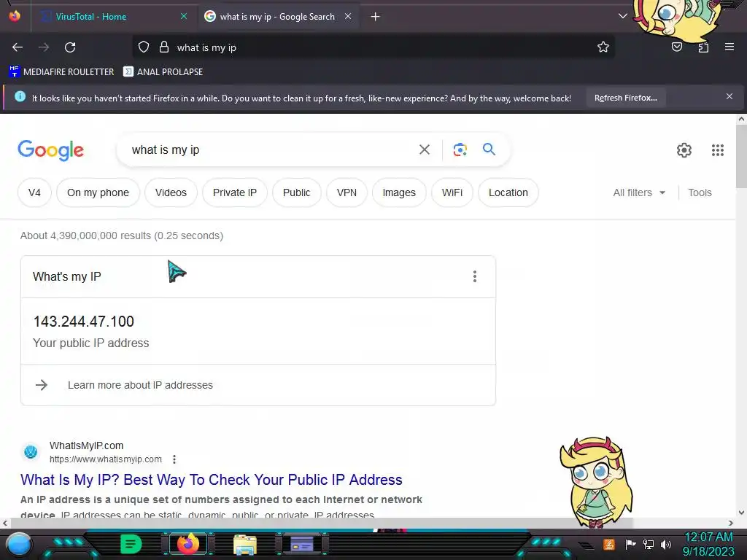Screen dimensions: 747x560
Task: Open site info via the padlock icon
Action: coord(164,47)
